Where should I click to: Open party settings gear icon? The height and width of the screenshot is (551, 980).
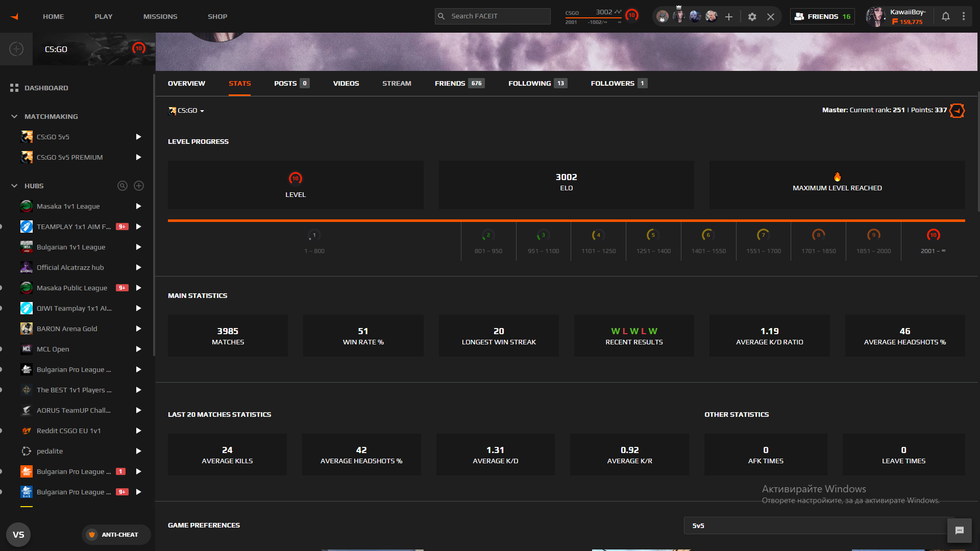click(x=752, y=17)
